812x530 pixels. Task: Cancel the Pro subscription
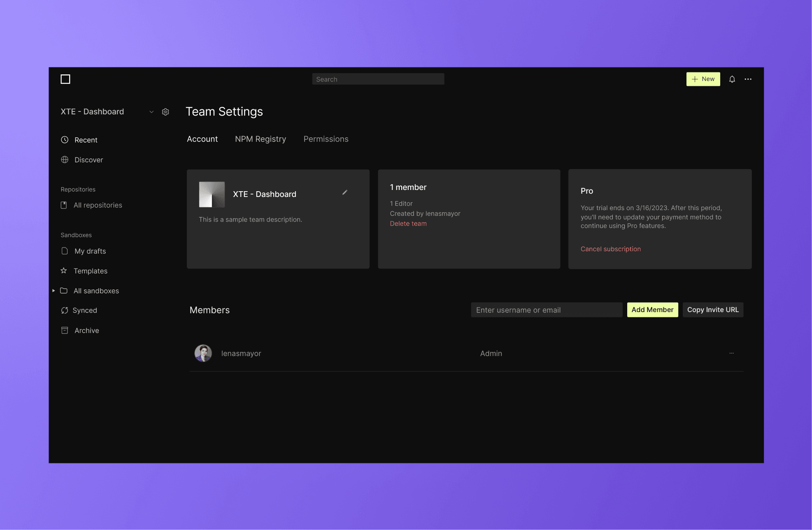click(x=610, y=249)
